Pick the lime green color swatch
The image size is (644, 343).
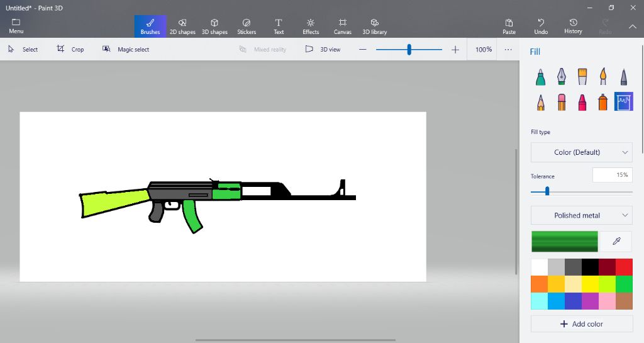pos(607,284)
